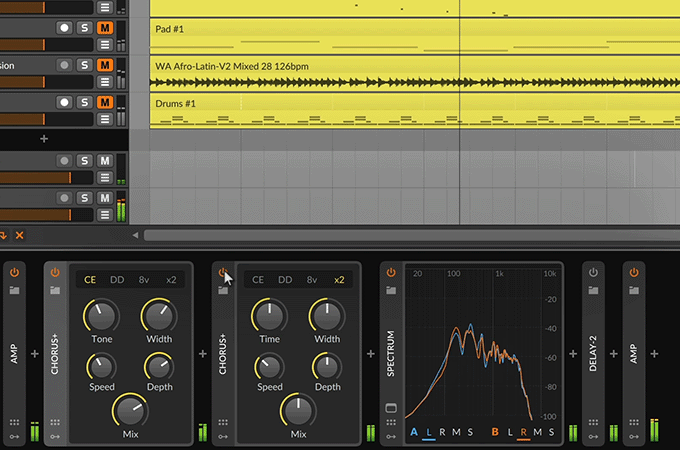
Task: Expand remote controls on leftmost AMP
Action: (x=14, y=422)
